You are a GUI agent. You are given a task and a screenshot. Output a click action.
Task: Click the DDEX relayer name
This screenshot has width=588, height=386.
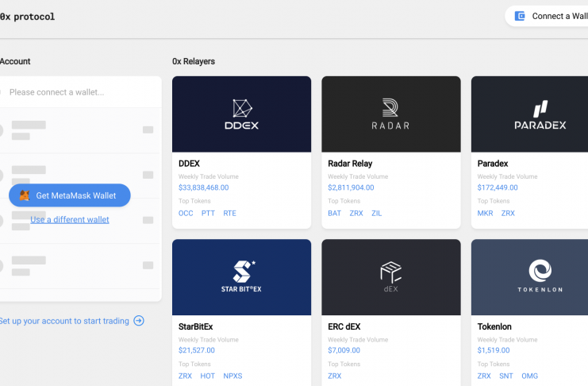[189, 164]
